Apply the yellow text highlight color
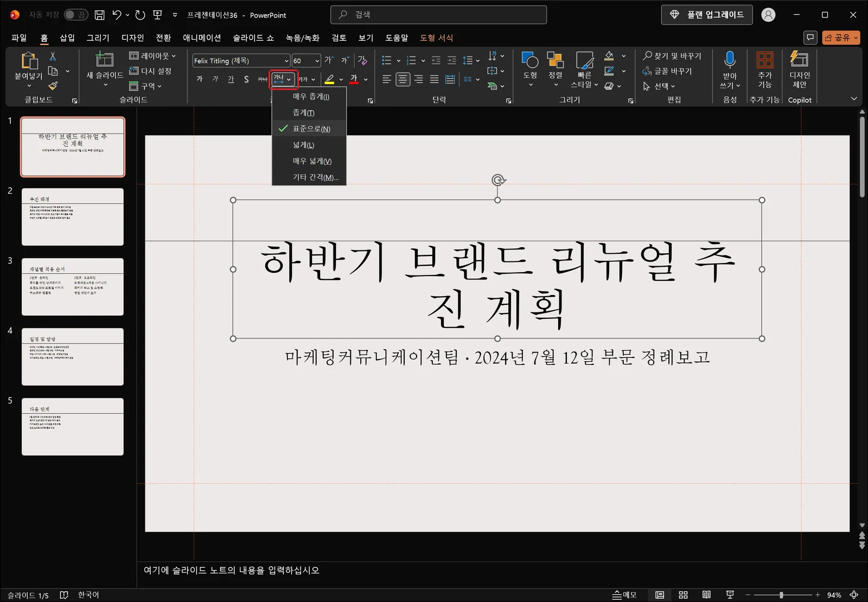This screenshot has width=868, height=602. (329, 79)
